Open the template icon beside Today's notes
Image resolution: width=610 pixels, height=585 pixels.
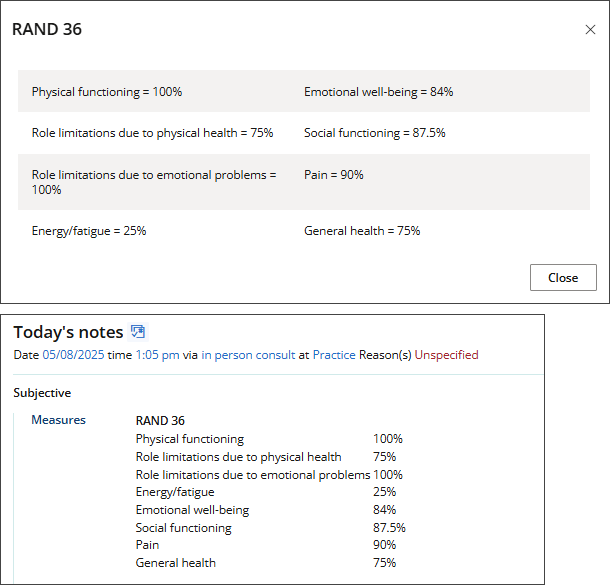click(x=138, y=332)
